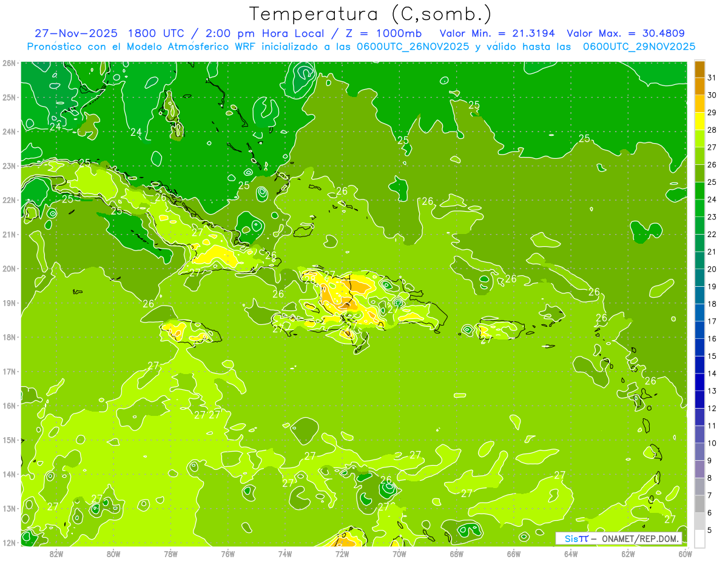Click the 17N latitude axis label

pos(8,372)
